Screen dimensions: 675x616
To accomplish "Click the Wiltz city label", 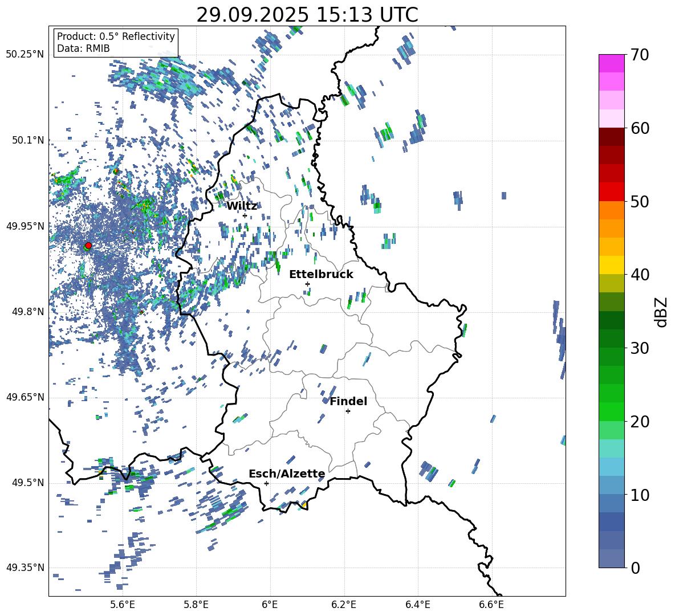I will pyautogui.click(x=242, y=206).
